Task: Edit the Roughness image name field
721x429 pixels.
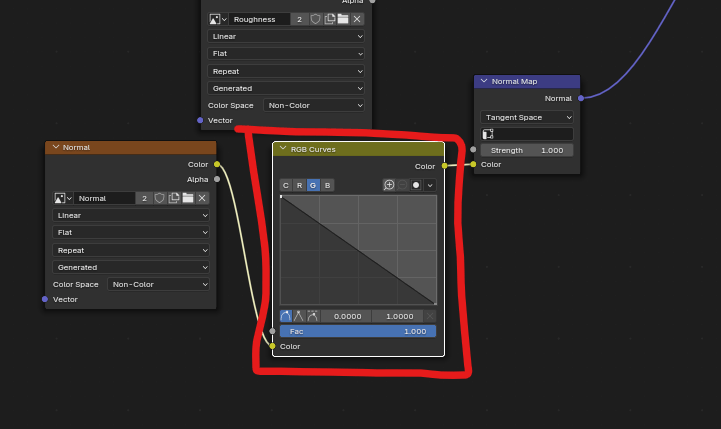Action: tap(259, 19)
